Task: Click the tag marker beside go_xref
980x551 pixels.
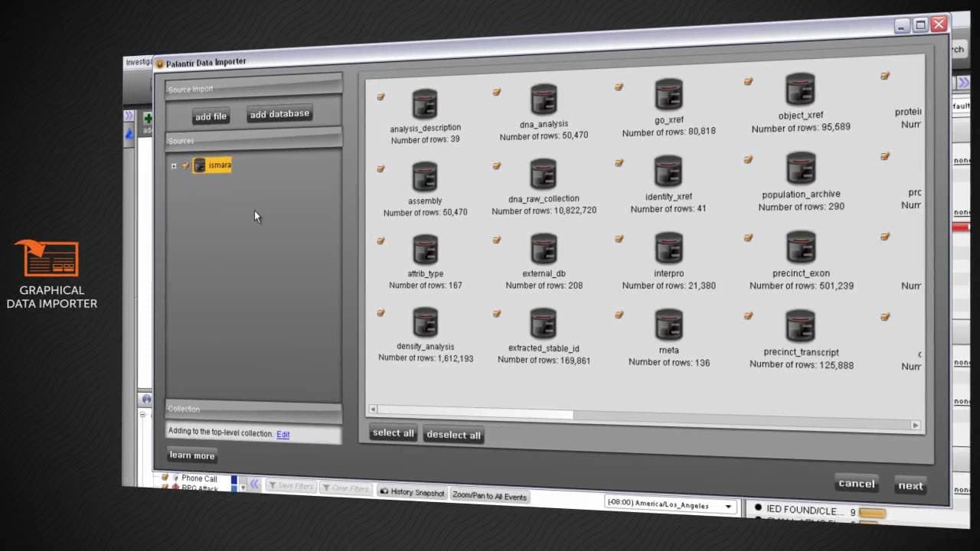Action: pyautogui.click(x=619, y=86)
